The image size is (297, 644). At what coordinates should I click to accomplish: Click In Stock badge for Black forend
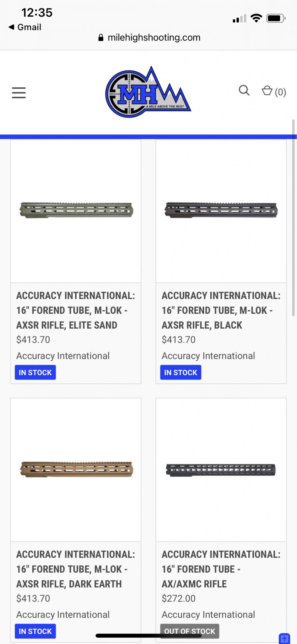coord(181,373)
